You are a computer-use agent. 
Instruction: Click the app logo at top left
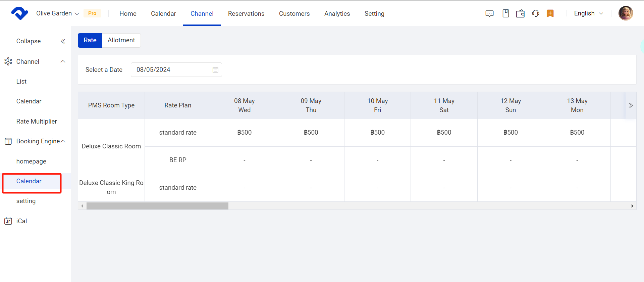click(x=19, y=13)
